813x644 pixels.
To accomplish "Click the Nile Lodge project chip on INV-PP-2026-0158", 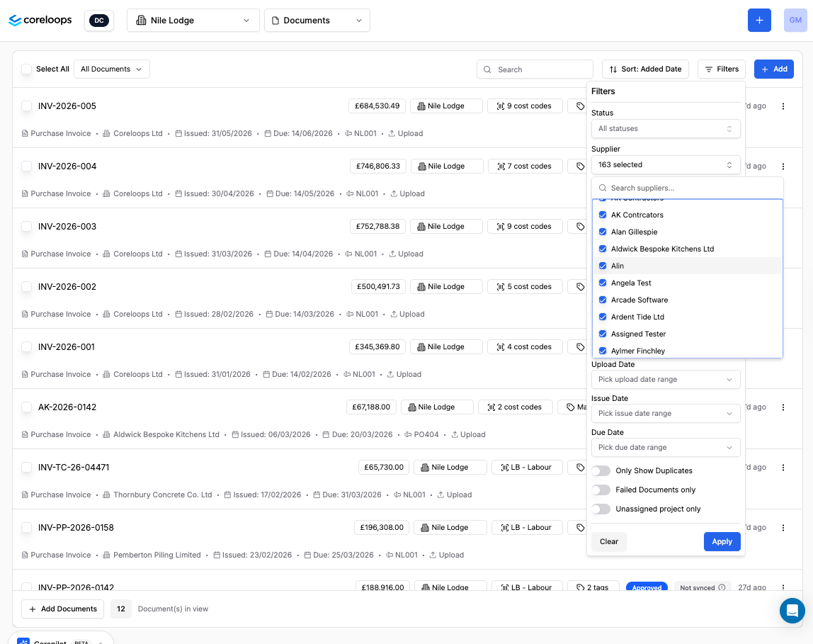I will pyautogui.click(x=450, y=527).
